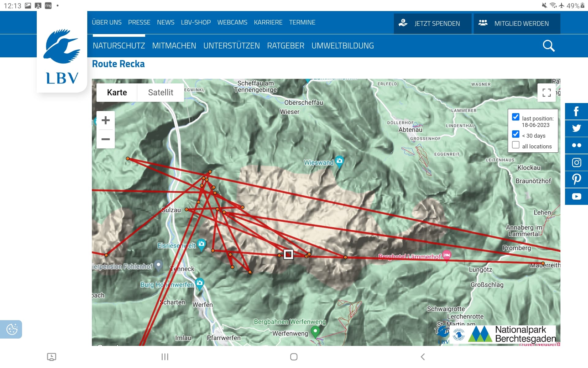Open NATURSCHUTZ main menu
The image size is (588, 368).
coord(119,46)
